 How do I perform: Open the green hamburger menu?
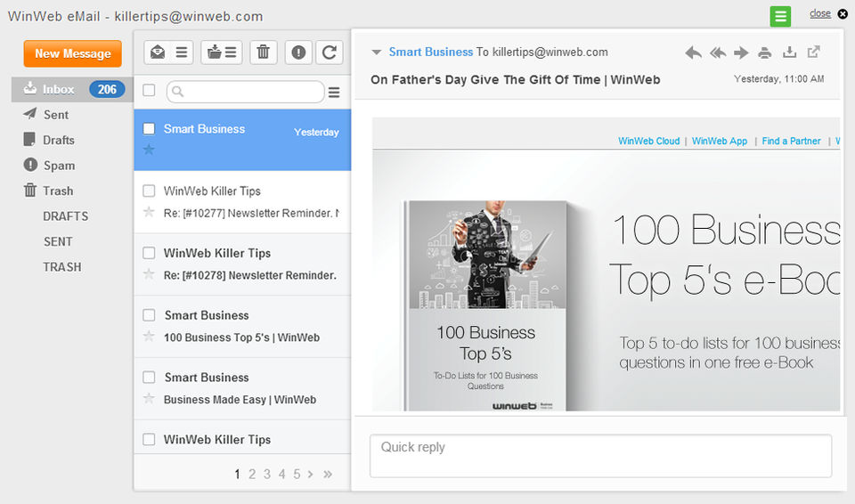coord(780,15)
